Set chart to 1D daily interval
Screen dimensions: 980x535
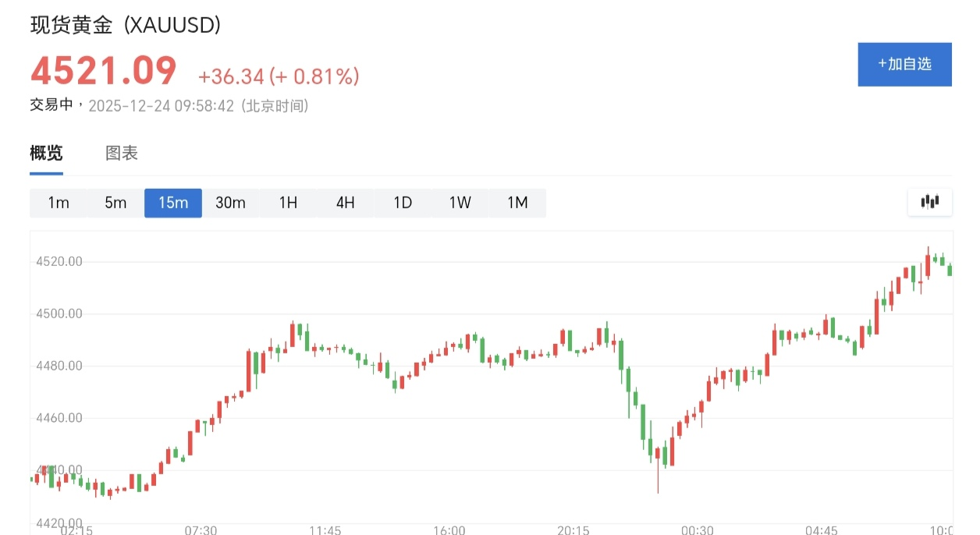[403, 203]
